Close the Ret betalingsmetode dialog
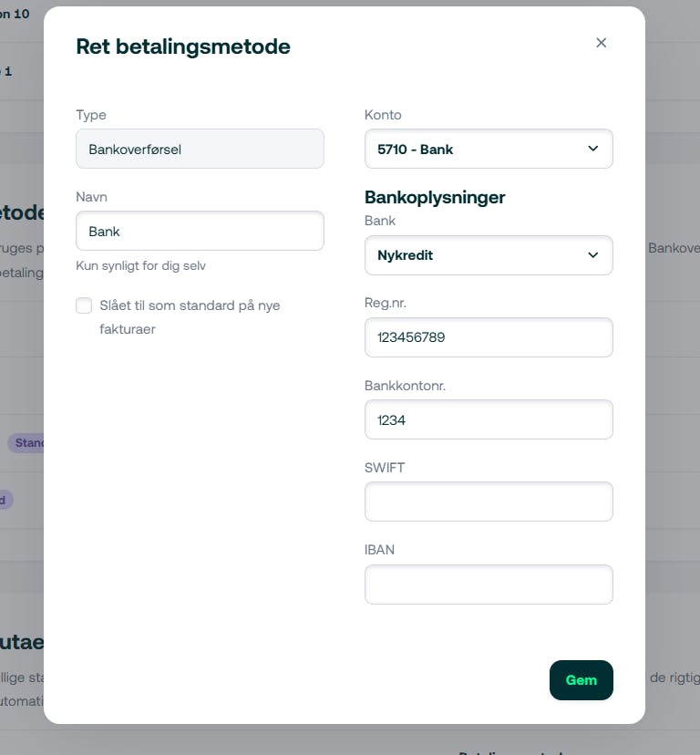Viewport: 700px width, 755px height. [x=601, y=43]
